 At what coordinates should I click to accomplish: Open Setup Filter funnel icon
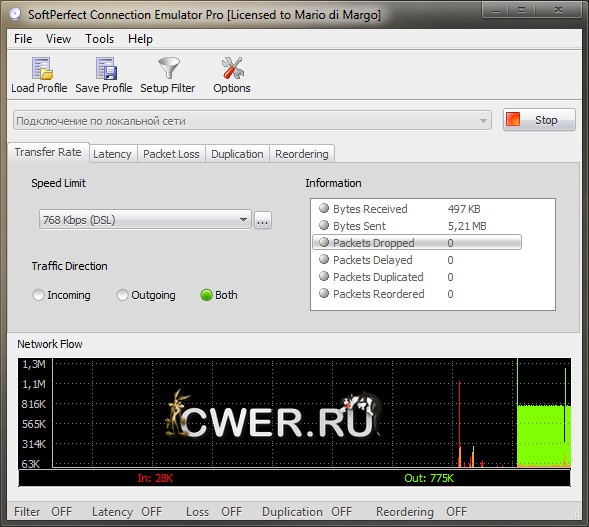(169, 68)
